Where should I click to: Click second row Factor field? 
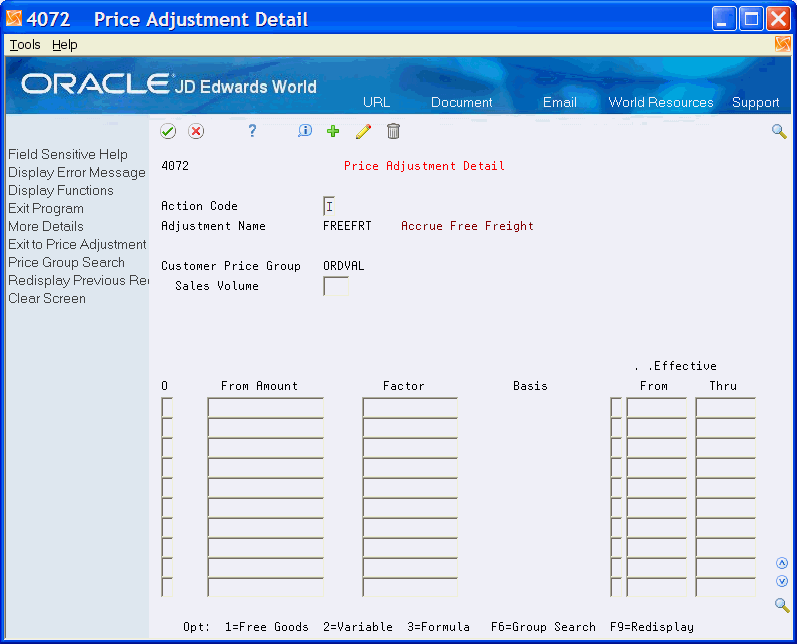[410, 427]
